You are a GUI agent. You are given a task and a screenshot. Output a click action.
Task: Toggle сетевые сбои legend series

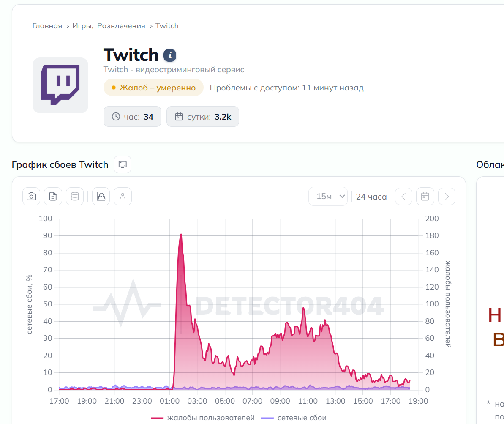(x=294, y=418)
